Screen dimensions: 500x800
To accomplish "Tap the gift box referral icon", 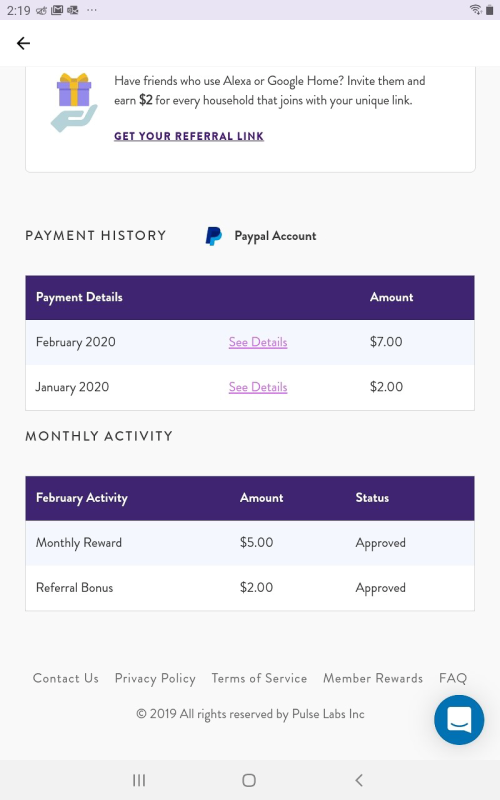I will (x=74, y=102).
